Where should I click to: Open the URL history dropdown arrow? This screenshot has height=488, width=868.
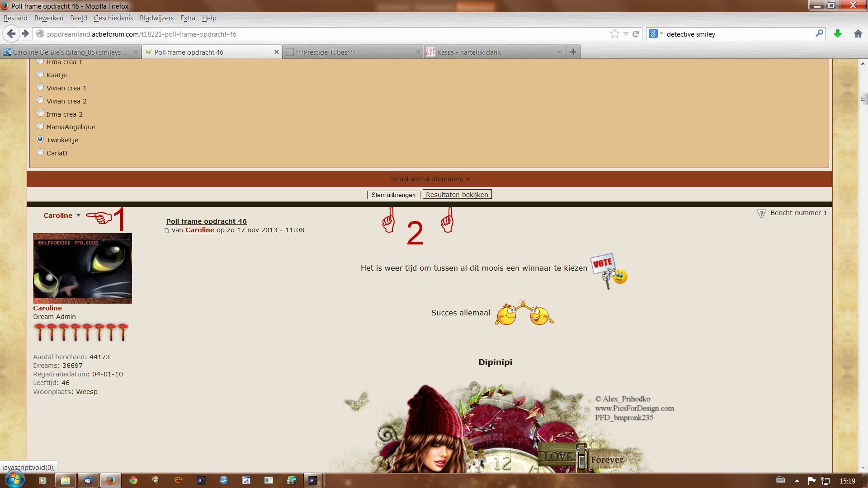[626, 34]
